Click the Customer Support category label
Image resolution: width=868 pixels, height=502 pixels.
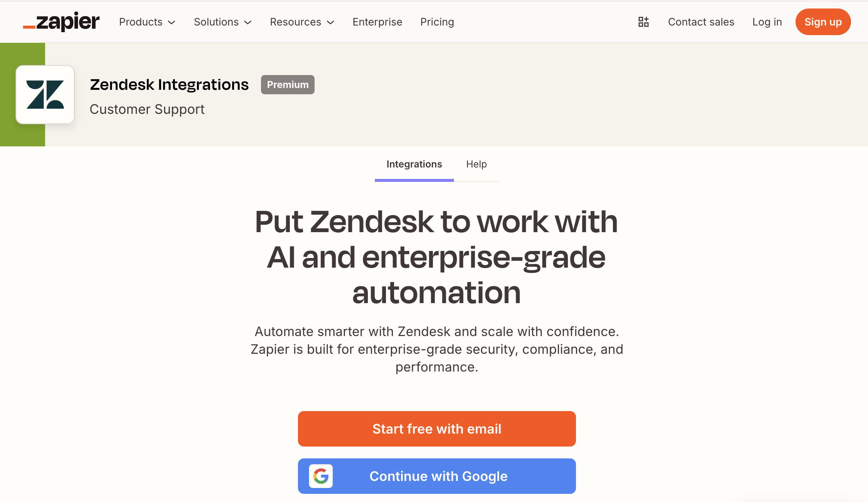coord(147,109)
